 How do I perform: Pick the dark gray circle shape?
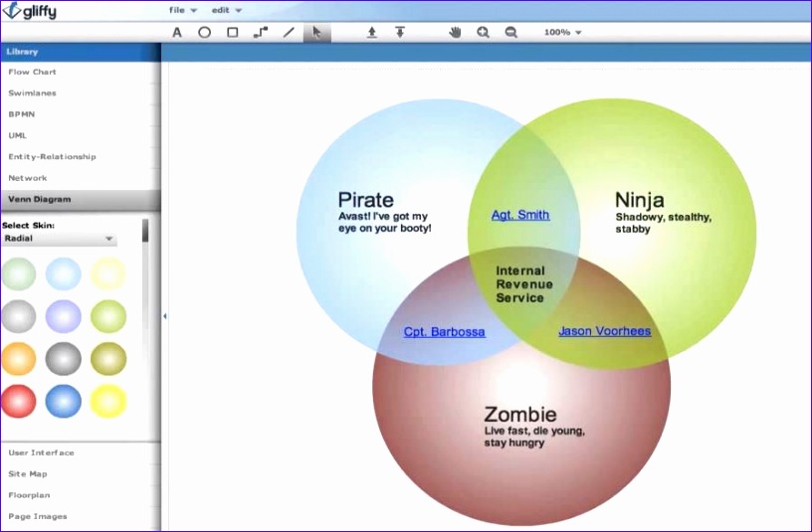click(63, 359)
